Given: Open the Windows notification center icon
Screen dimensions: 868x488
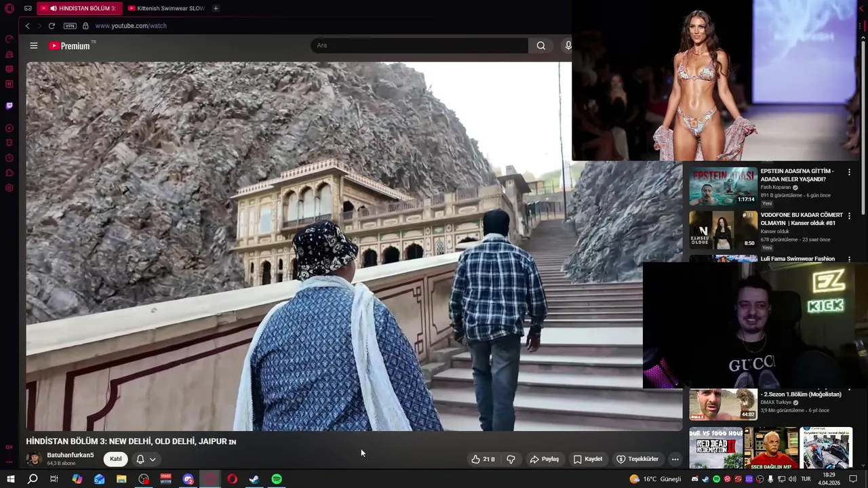Looking at the screenshot, I should tap(854, 479).
